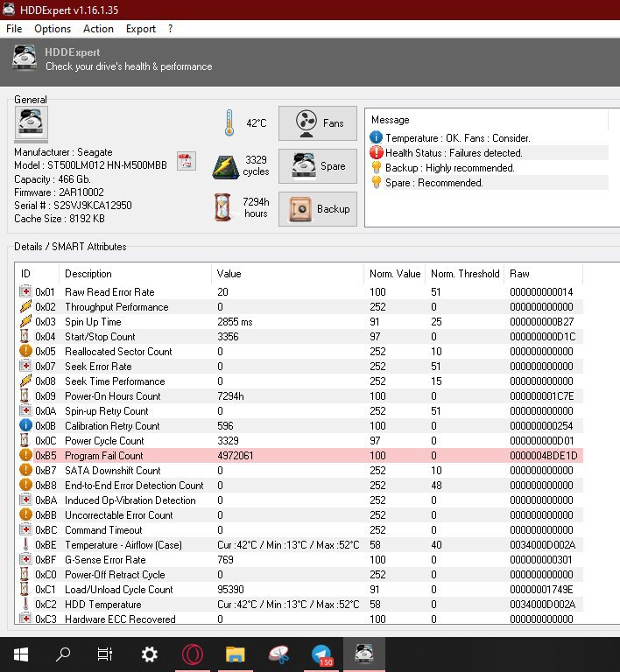The image size is (620, 672).
Task: Click warning icon of SATA Downshift Count
Action: point(25,470)
